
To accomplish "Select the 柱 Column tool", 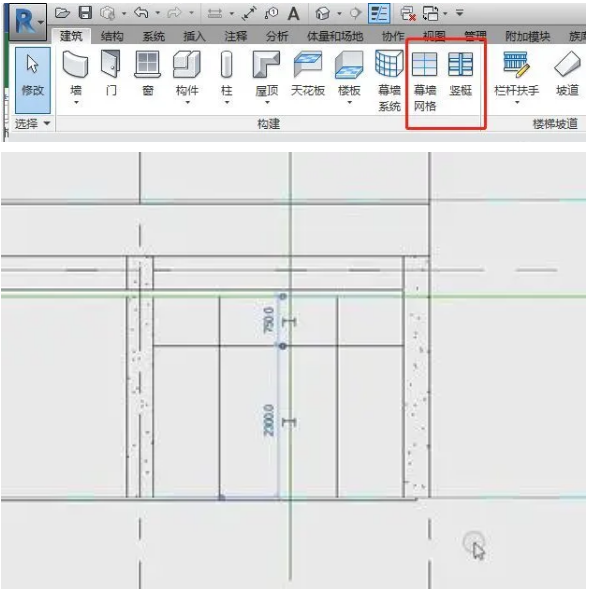I will click(227, 74).
